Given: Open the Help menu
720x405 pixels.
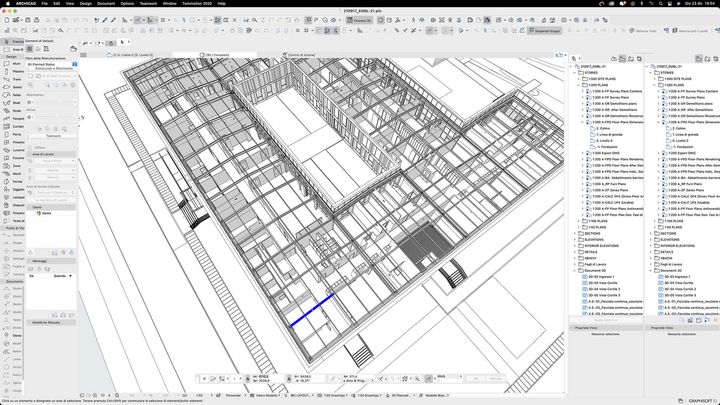Looking at the screenshot, I should click(x=221, y=3).
